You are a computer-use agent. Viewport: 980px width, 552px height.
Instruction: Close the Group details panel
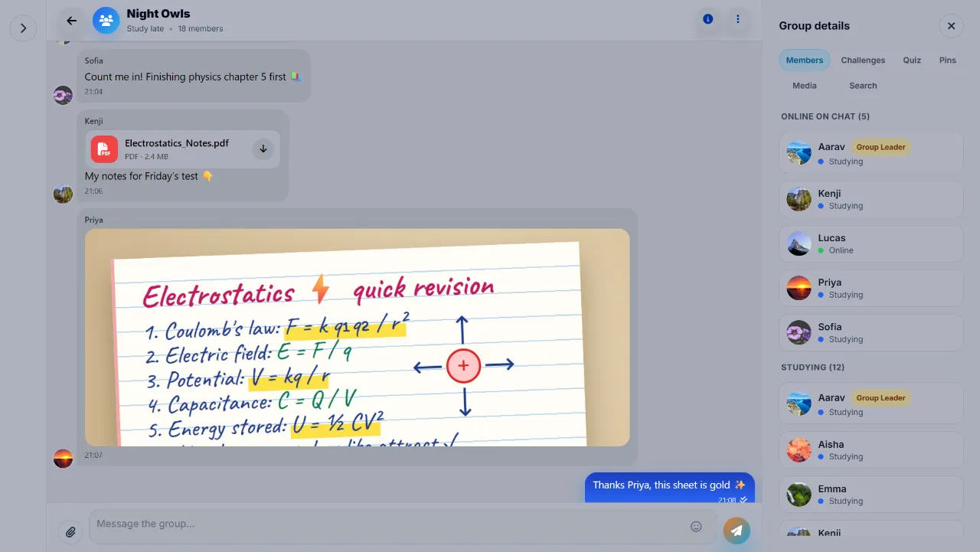[x=951, y=26]
